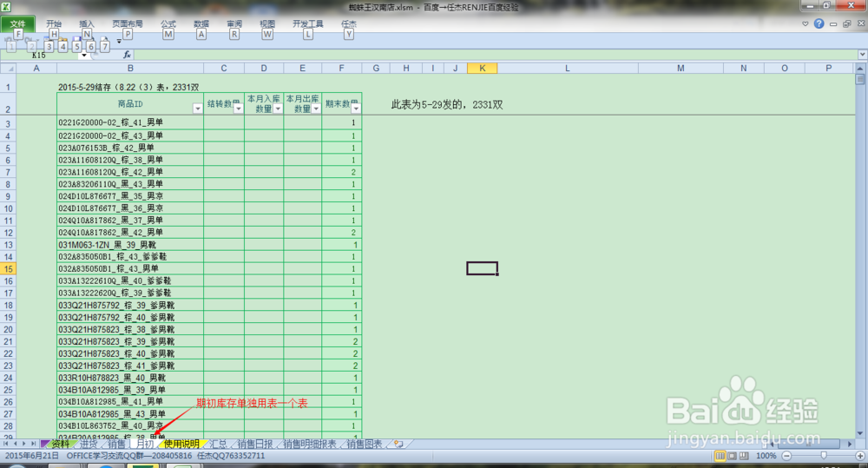Image resolution: width=868 pixels, height=468 pixels.
Task: Open the 销售明细报表 sheet tab
Action: tap(310, 445)
